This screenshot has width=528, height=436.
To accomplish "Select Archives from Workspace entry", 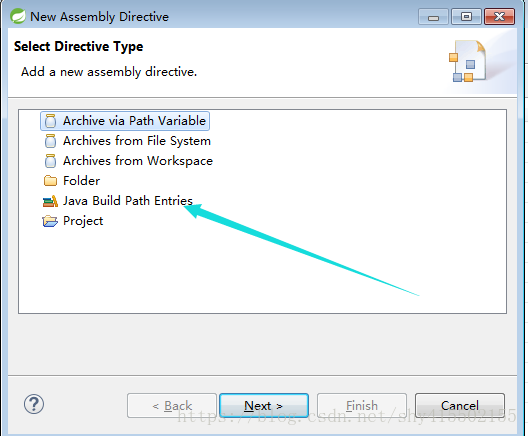I will pos(128,161).
